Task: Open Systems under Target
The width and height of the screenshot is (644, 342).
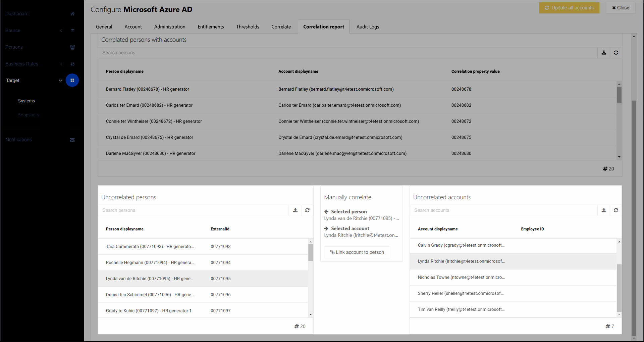Action: point(26,101)
